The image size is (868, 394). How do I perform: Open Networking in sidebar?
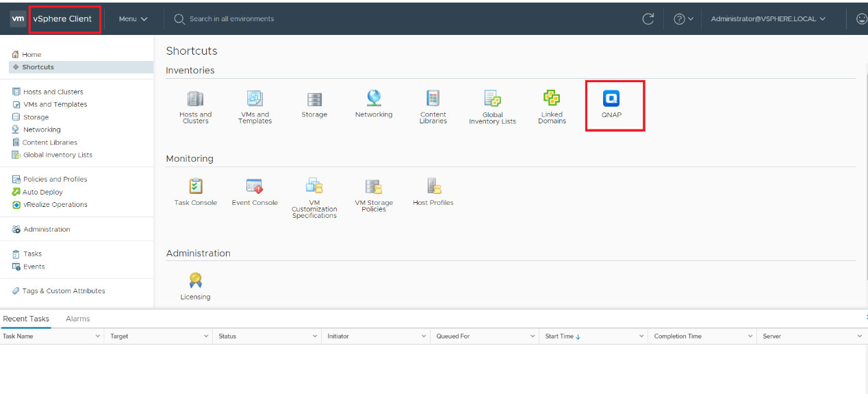click(x=36, y=130)
